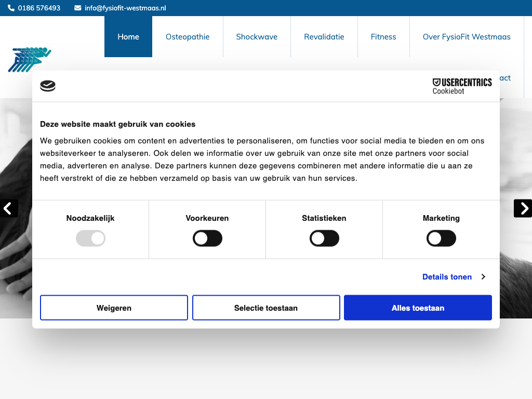Select Shockwave in the navigation
532x399 pixels.
point(257,37)
